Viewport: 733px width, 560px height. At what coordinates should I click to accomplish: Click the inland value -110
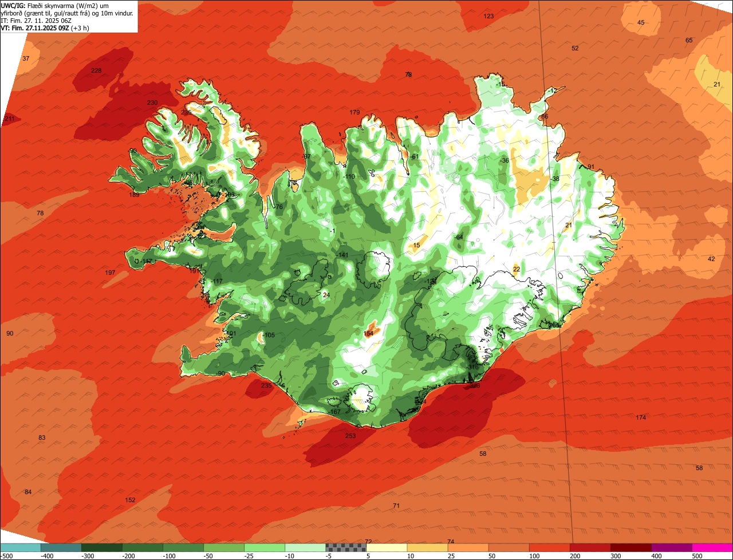[349, 176]
